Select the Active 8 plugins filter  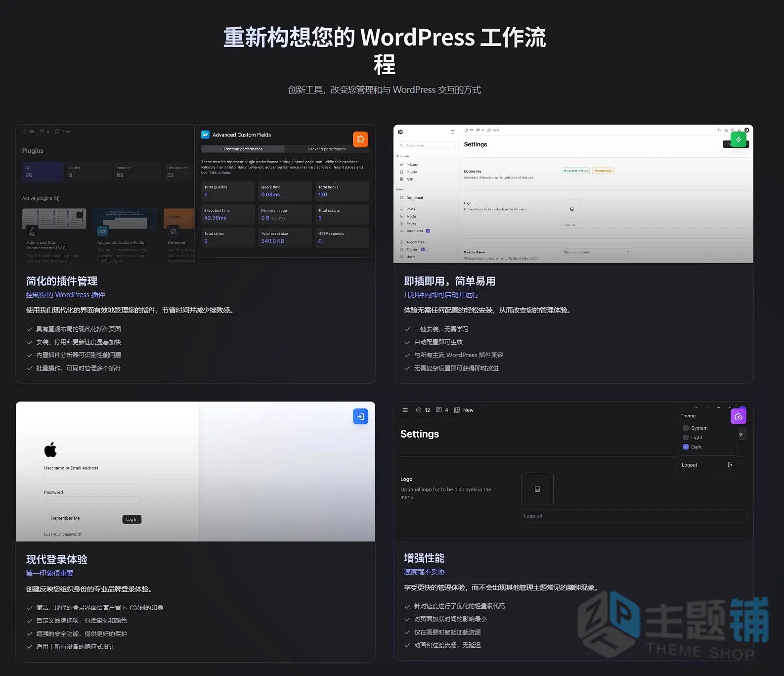[x=88, y=172]
